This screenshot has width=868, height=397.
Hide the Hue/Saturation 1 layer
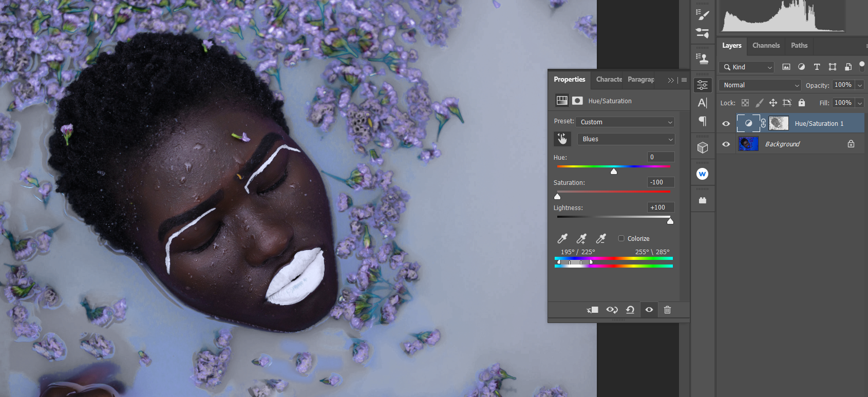726,124
